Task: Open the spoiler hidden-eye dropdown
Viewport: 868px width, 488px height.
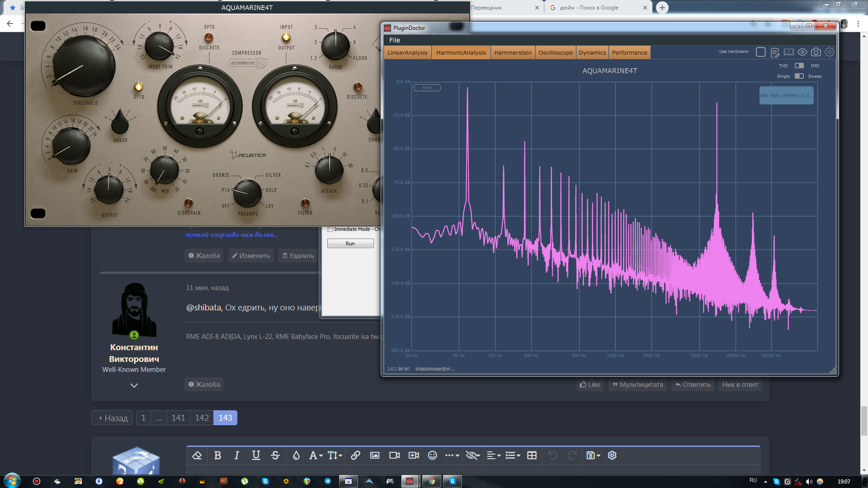Action: click(x=473, y=455)
